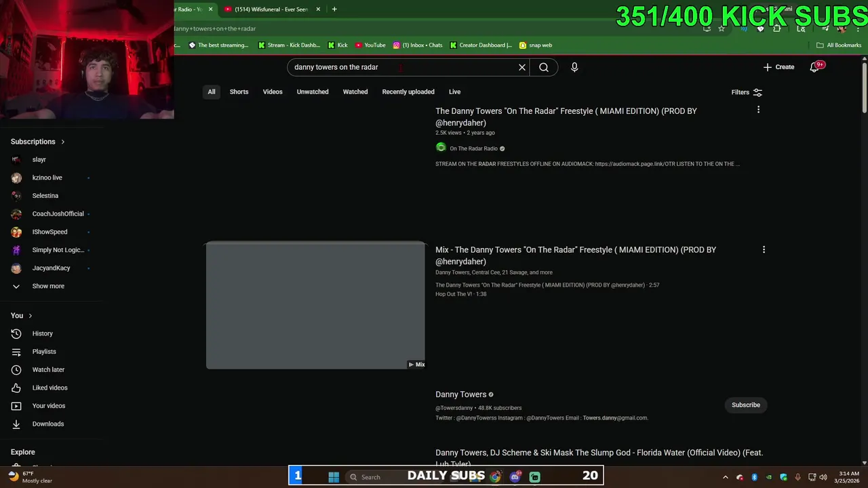Select the All filter chip
The height and width of the screenshot is (488, 868).
click(x=212, y=92)
